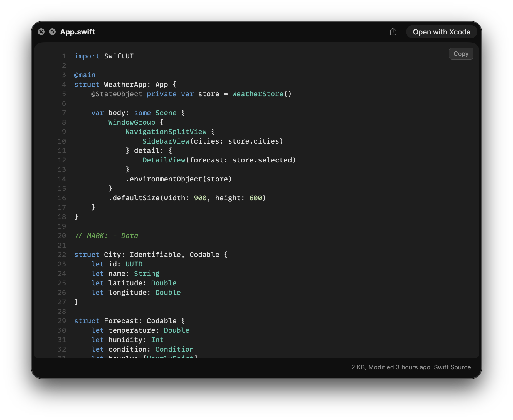Screen dimensions: 513x420
Task: Click the WeatherStore() initializer on line 5
Action: coord(261,94)
